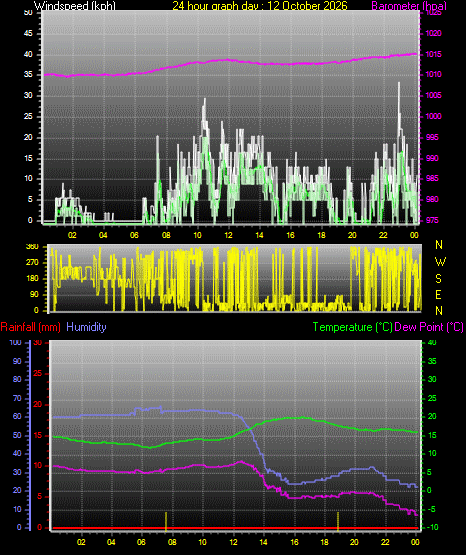Click the 90 wind direction axis value
The image size is (466, 555).
coord(34,294)
